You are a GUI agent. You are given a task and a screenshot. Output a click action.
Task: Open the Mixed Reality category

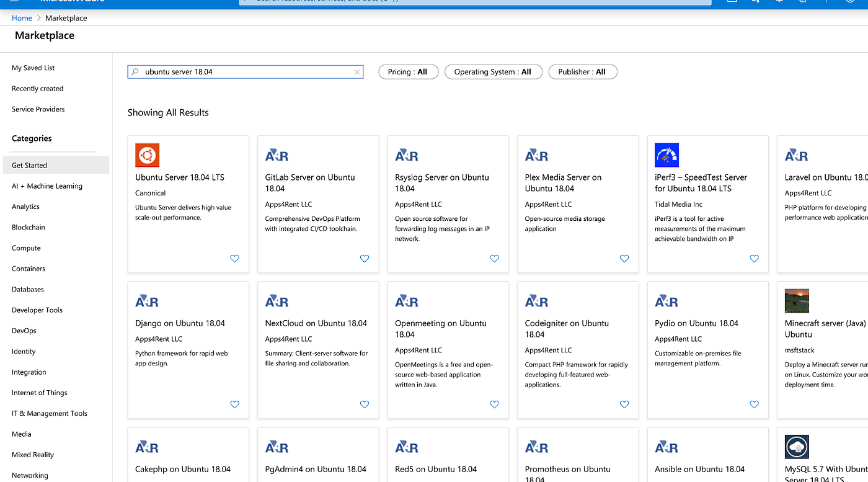(x=33, y=455)
